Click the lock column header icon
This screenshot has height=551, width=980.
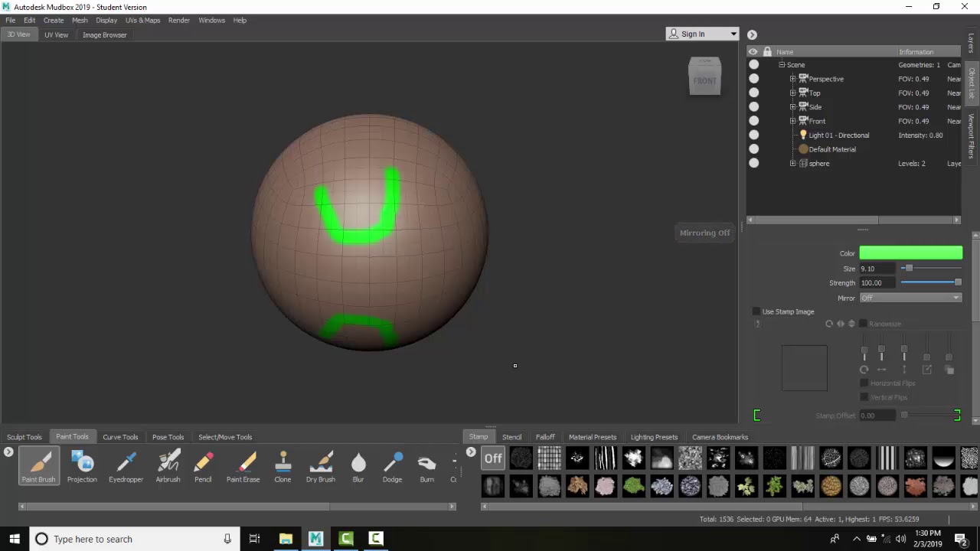767,51
